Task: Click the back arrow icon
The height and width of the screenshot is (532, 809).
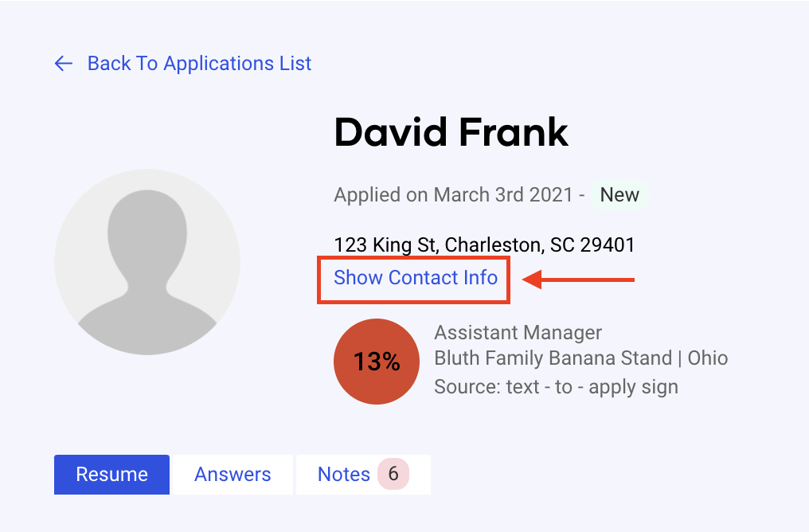Action: click(64, 64)
